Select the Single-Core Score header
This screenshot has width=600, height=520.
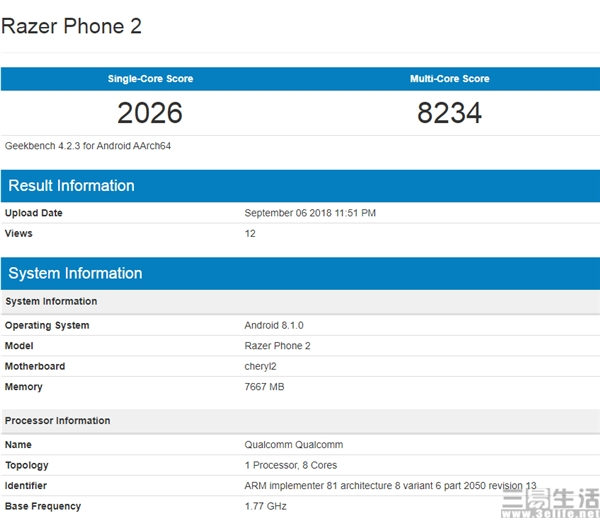(x=150, y=79)
